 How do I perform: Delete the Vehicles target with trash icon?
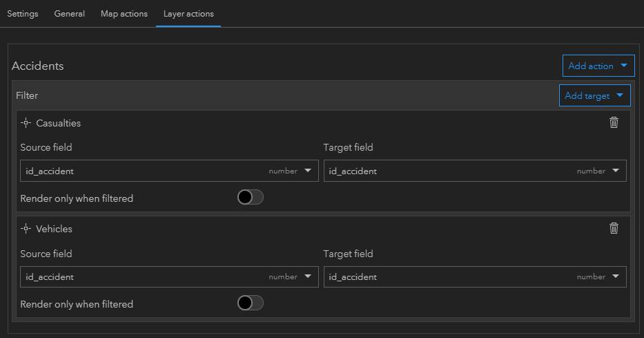pos(614,229)
